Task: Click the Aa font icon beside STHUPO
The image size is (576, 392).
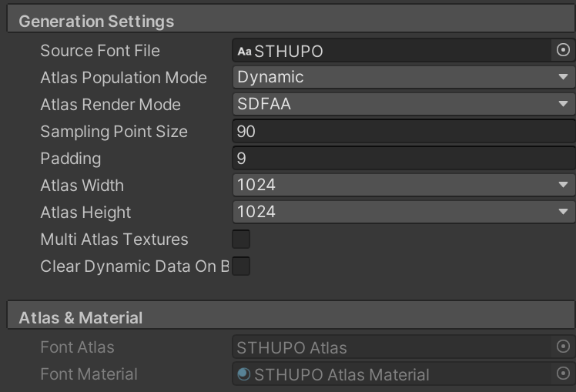Action: (x=244, y=51)
